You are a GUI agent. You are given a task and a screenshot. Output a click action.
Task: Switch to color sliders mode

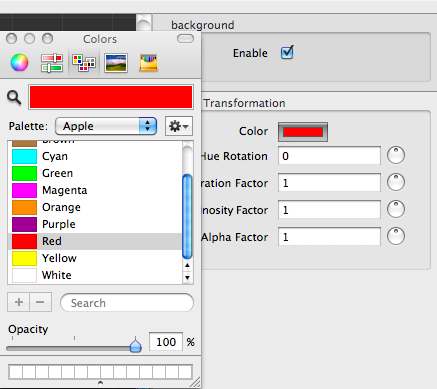pyautogui.click(x=52, y=63)
